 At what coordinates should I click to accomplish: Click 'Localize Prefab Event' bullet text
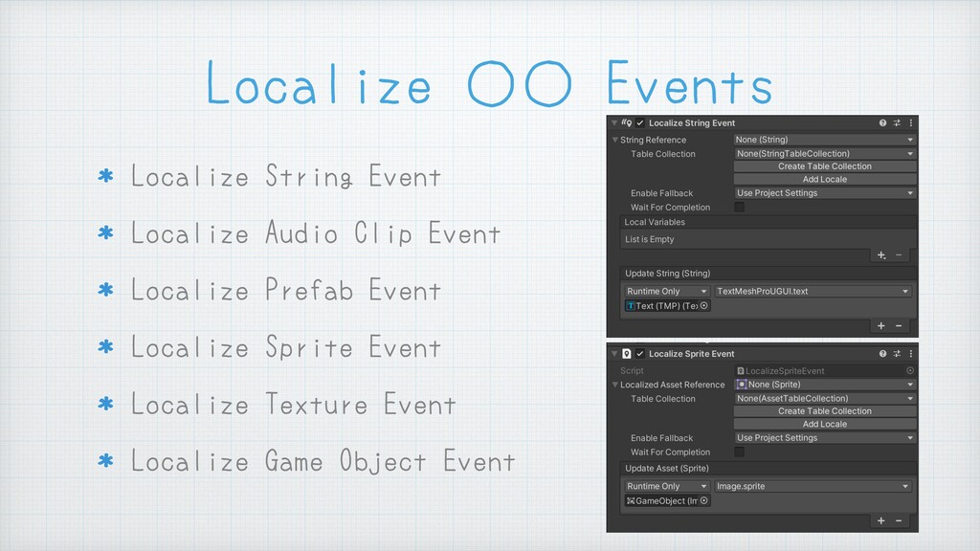[285, 290]
